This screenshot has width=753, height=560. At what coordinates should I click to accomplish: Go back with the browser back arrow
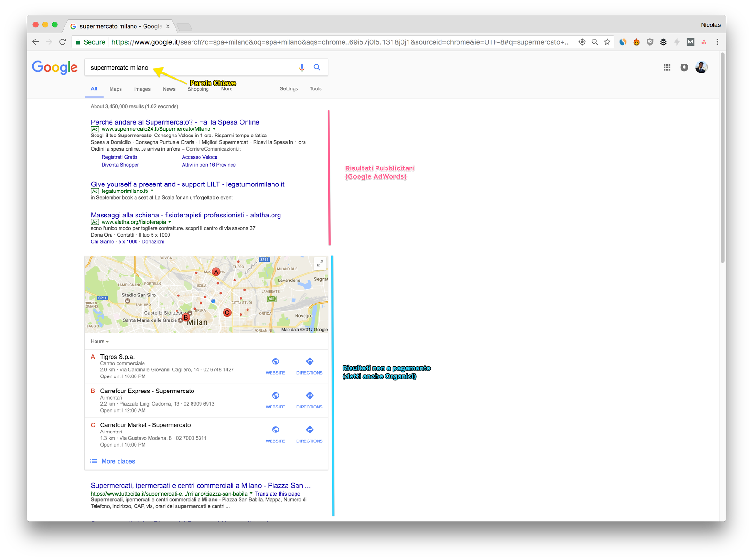coord(36,42)
